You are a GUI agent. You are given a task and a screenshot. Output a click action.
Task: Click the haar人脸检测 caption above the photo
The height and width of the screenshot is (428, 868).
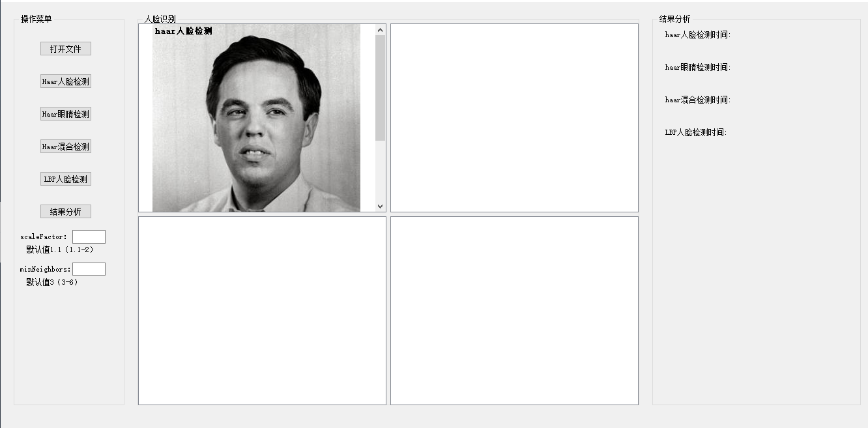184,31
